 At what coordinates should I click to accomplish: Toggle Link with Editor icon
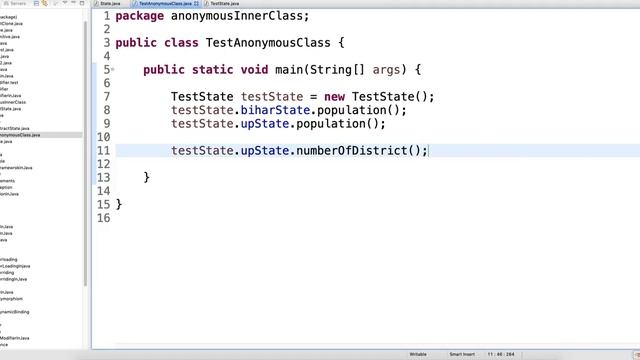45,3
